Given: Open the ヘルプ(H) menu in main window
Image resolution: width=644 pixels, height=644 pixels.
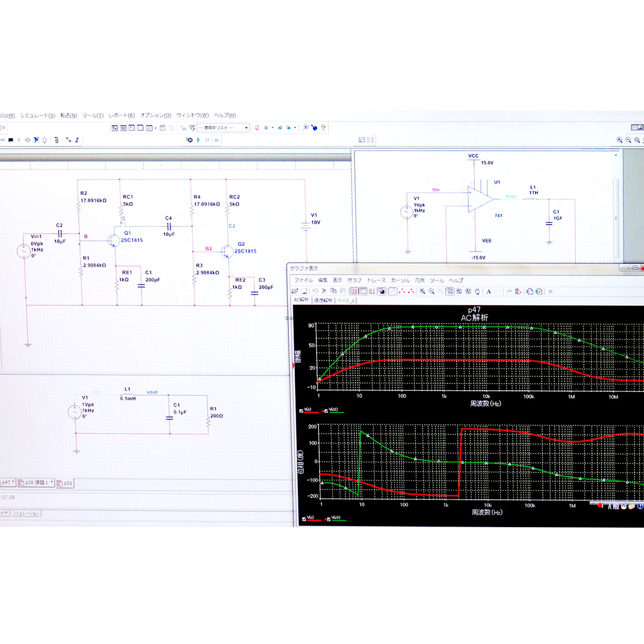Looking at the screenshot, I should pyautogui.click(x=225, y=115).
